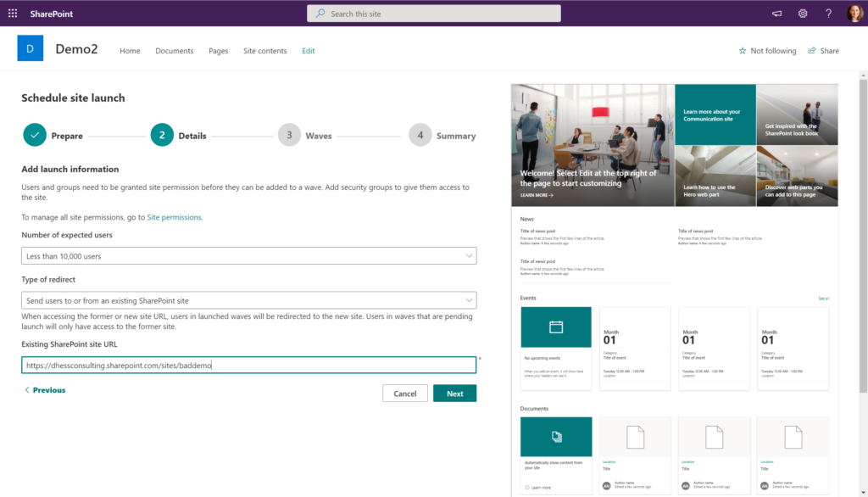This screenshot has width=868, height=497.
Task: Click the Search this site box
Action: tap(433, 14)
